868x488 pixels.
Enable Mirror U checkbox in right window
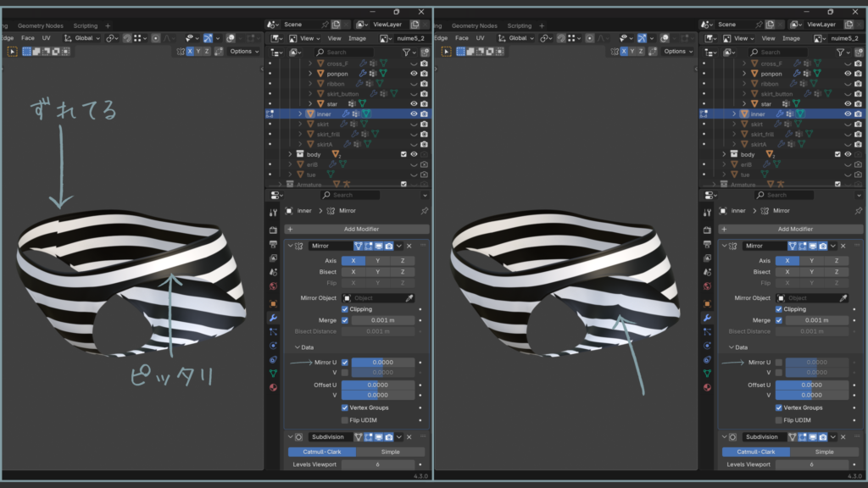point(778,362)
